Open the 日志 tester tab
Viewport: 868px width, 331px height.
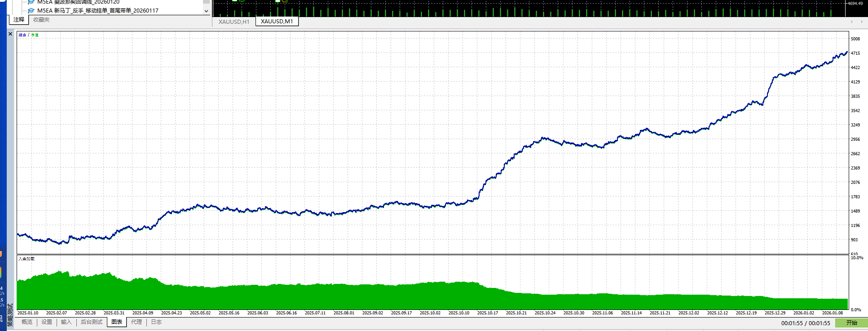(x=156, y=322)
